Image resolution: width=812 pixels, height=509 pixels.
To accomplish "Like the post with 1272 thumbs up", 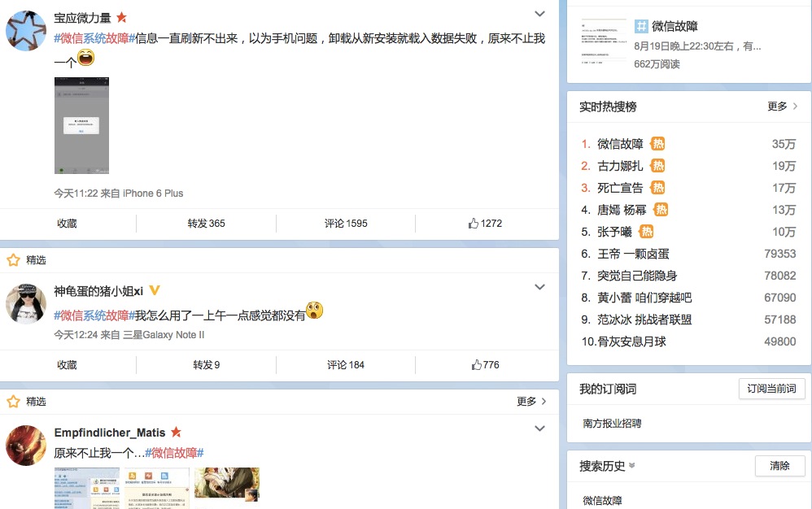I will tap(485, 224).
